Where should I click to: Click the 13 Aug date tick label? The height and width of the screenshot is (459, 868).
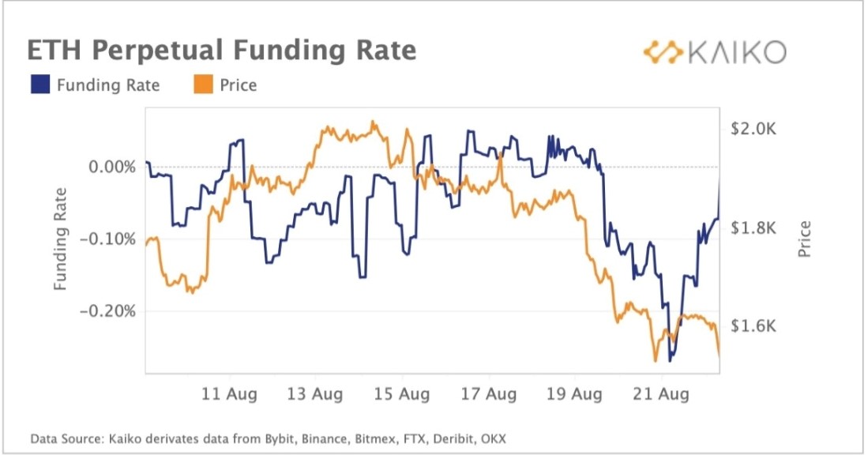315,393
